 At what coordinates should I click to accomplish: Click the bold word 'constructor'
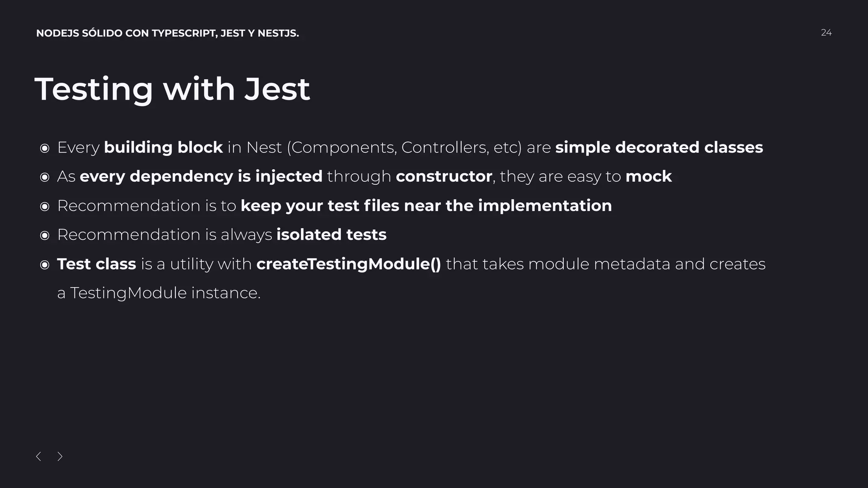[444, 176]
